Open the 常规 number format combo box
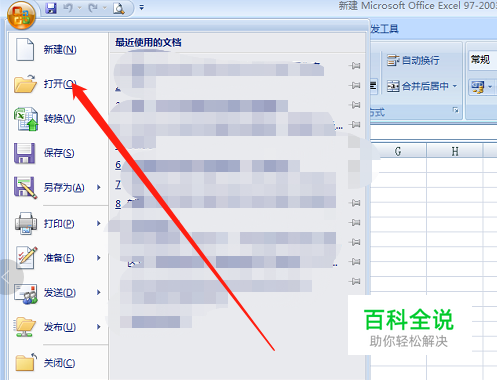Screen dimensions: 497x380 click(483, 60)
